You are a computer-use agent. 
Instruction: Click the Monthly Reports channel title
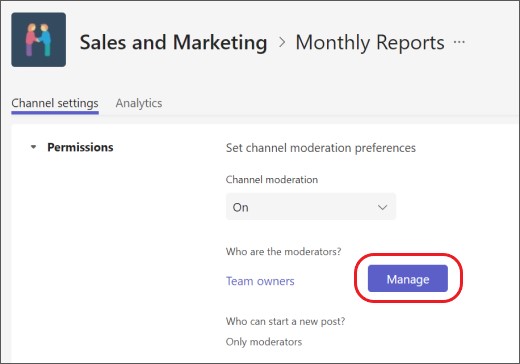pyautogui.click(x=370, y=43)
